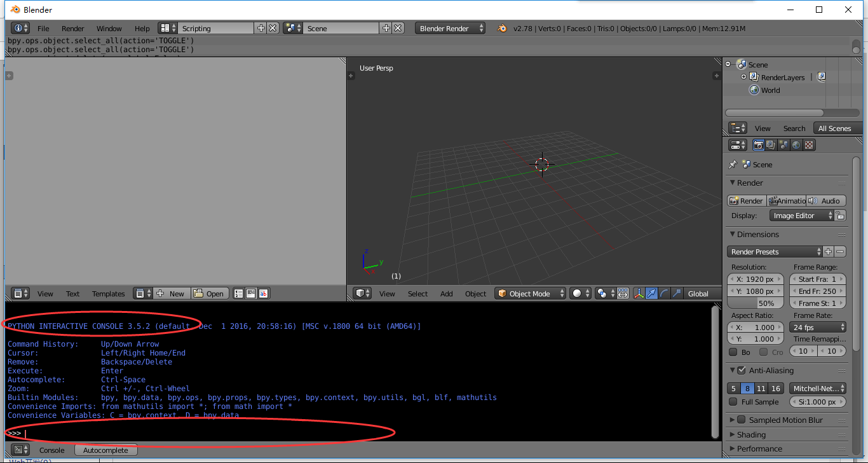Click the Blender logo in info header
The image size is (868, 463).
click(502, 28)
